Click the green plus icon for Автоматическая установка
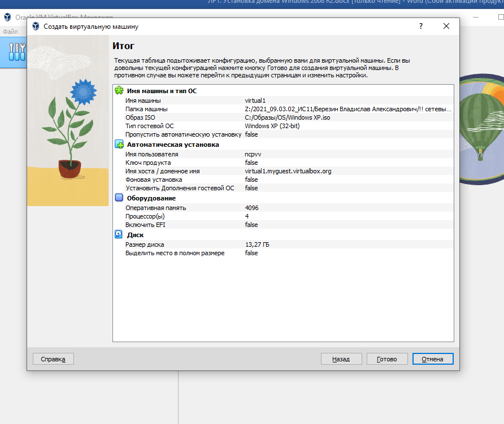 [x=119, y=145]
